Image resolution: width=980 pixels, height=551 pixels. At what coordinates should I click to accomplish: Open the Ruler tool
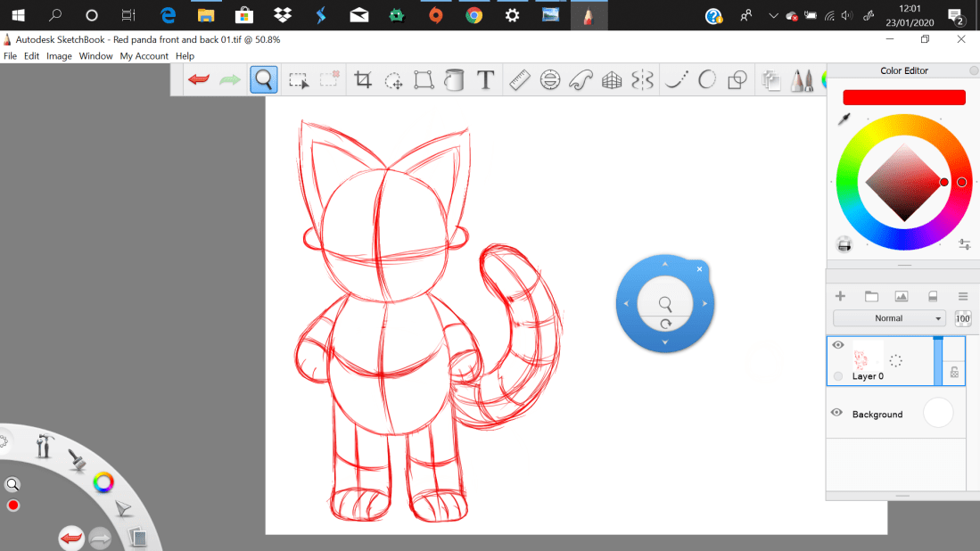click(x=520, y=80)
